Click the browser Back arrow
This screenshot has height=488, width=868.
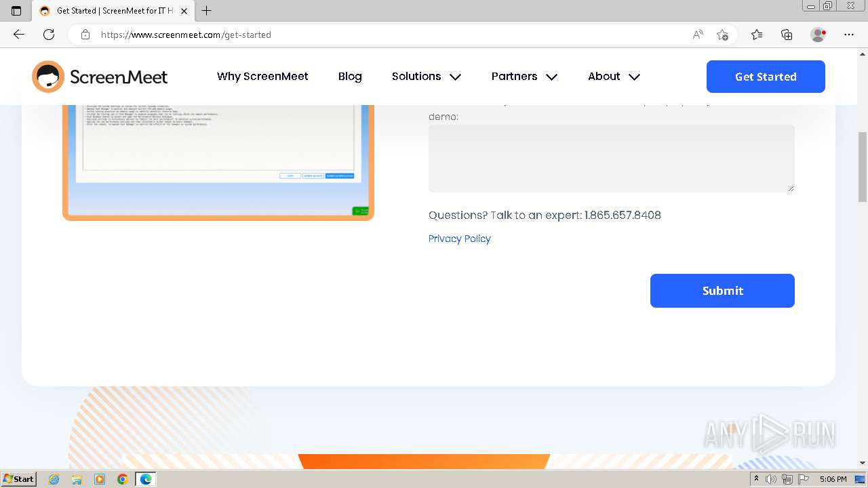(19, 35)
